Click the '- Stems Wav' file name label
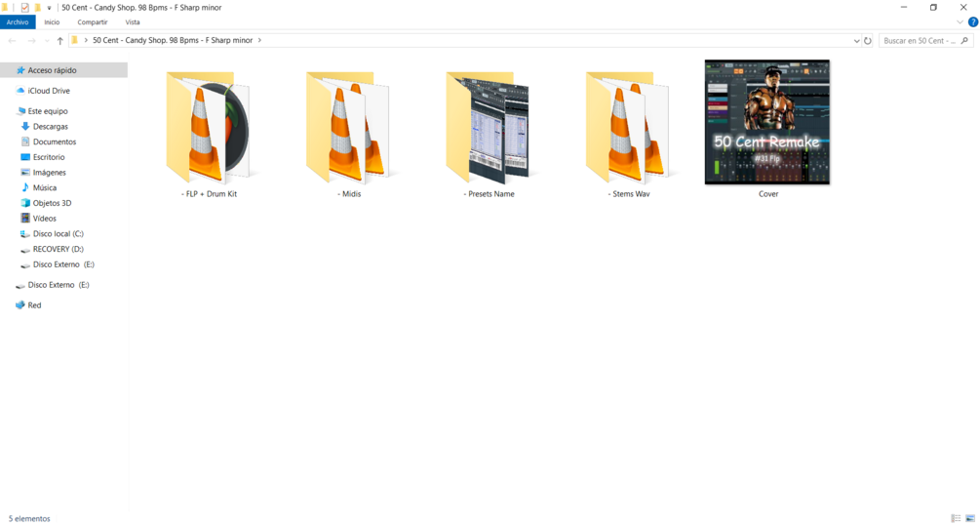This screenshot has height=526, width=980. coord(629,194)
